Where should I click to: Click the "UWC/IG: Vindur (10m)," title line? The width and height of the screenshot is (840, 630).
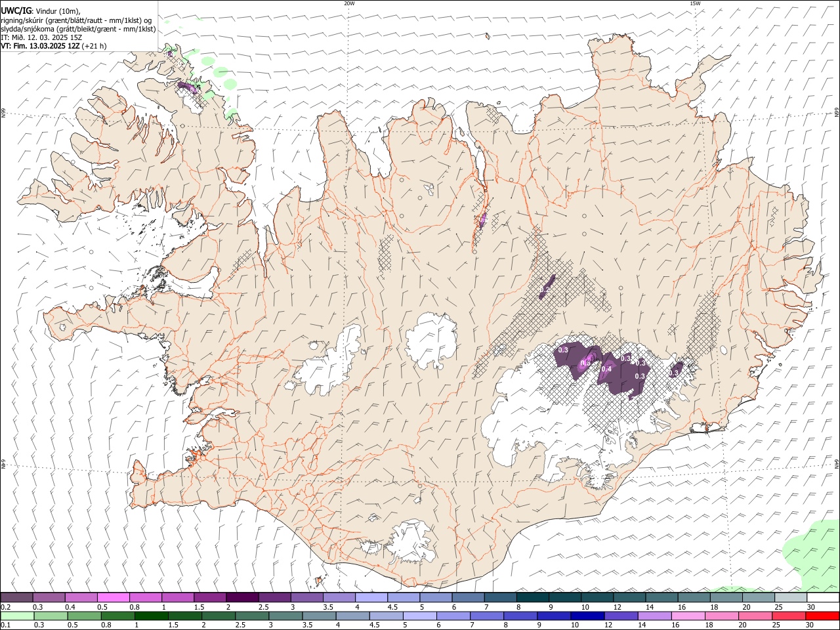[x=41, y=10]
